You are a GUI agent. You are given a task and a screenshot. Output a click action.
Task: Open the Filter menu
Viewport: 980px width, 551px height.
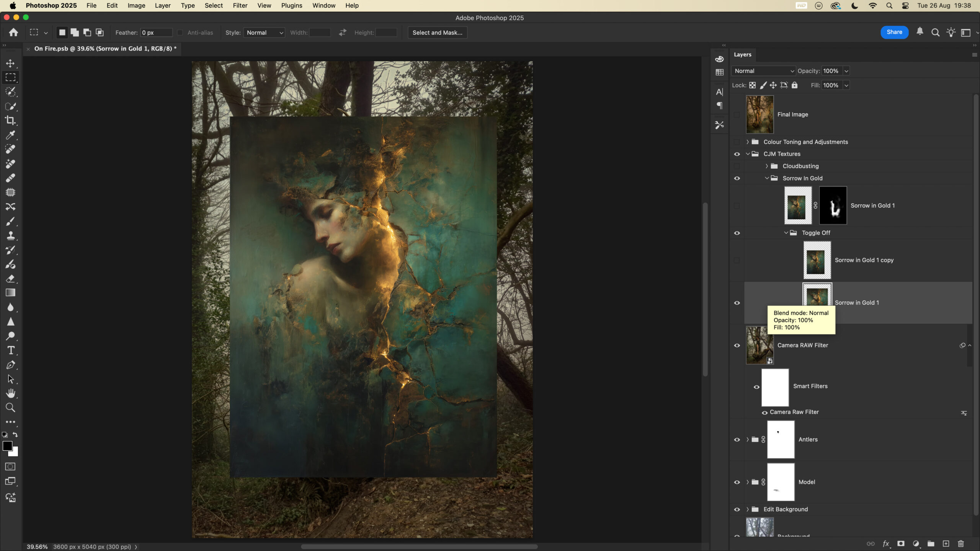tap(240, 5)
